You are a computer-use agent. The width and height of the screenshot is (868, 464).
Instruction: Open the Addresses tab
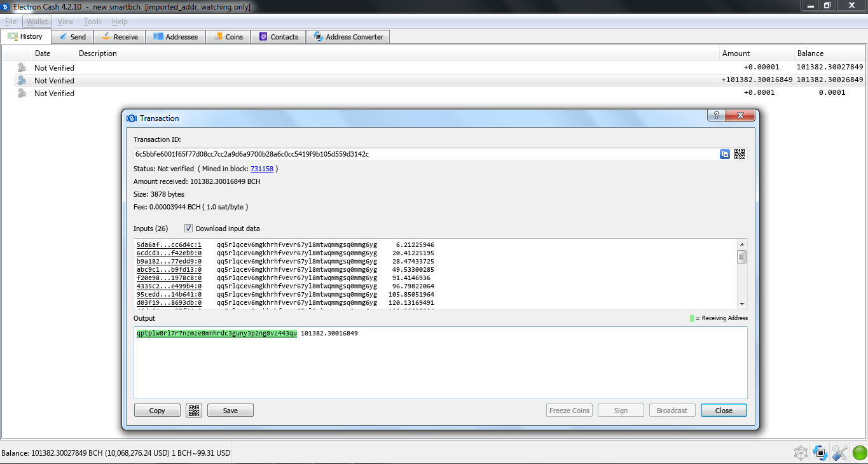coord(176,37)
